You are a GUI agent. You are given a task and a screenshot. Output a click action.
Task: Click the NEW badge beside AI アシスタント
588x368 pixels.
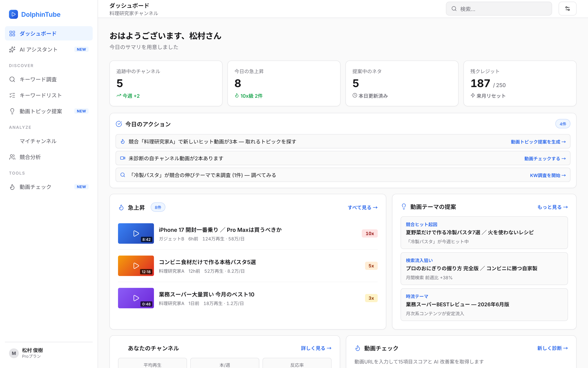click(x=81, y=49)
